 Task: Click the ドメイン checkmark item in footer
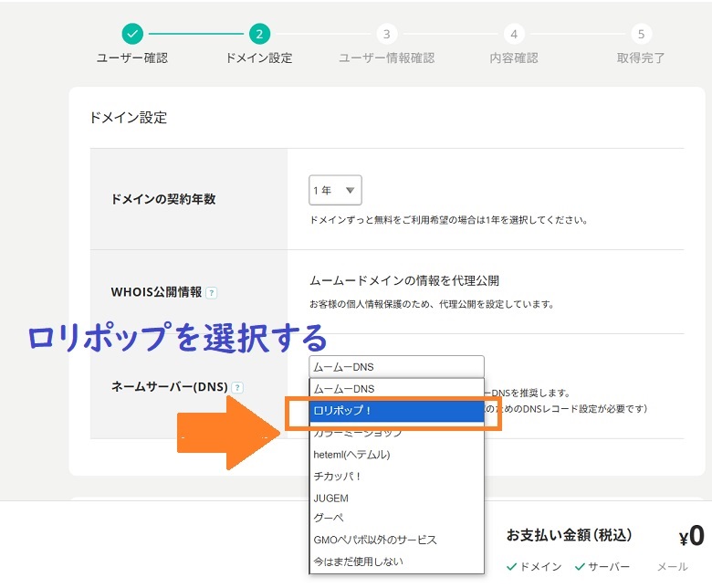tap(534, 567)
